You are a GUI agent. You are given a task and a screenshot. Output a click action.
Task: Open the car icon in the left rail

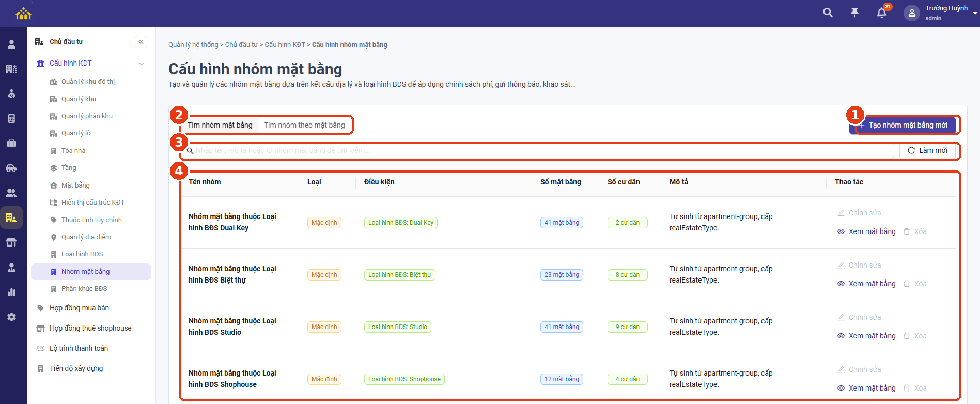[11, 168]
